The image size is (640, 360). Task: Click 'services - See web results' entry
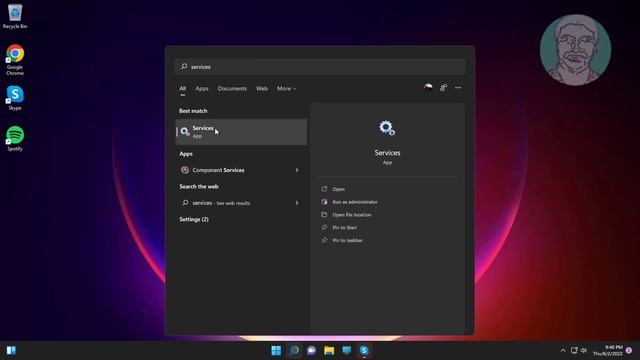point(241,203)
